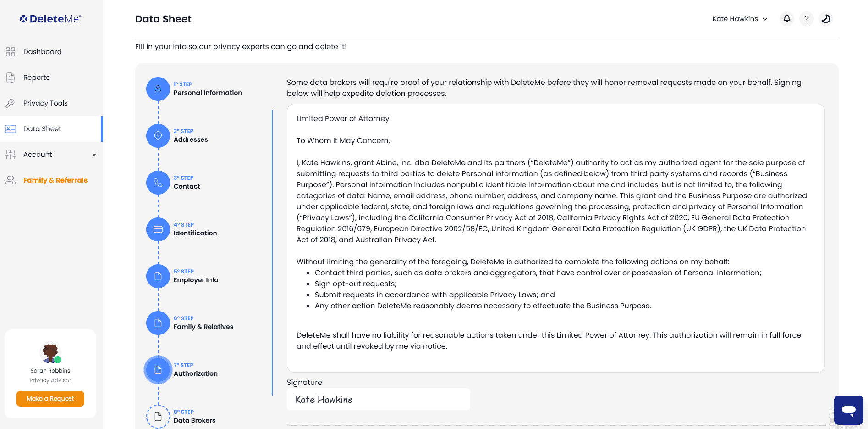This screenshot has width=868, height=429.
Task: Select the Contact step phone icon
Action: [x=158, y=183]
